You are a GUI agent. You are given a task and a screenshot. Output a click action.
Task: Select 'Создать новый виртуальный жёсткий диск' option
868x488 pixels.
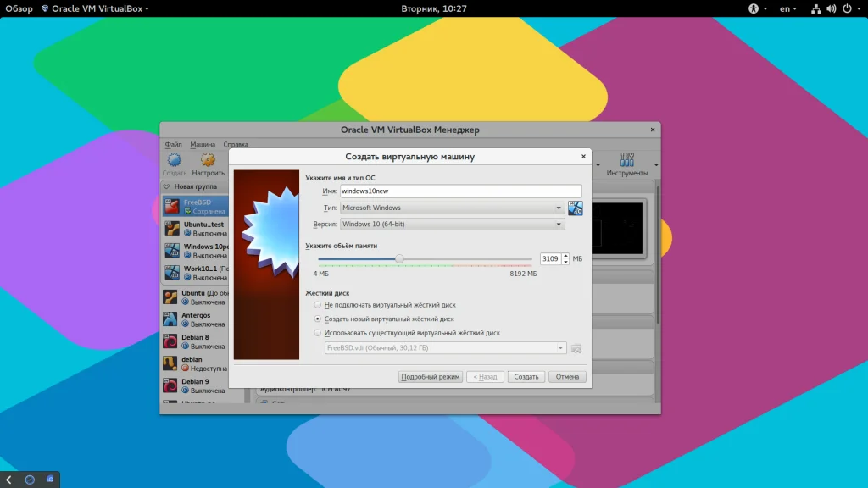coord(318,319)
